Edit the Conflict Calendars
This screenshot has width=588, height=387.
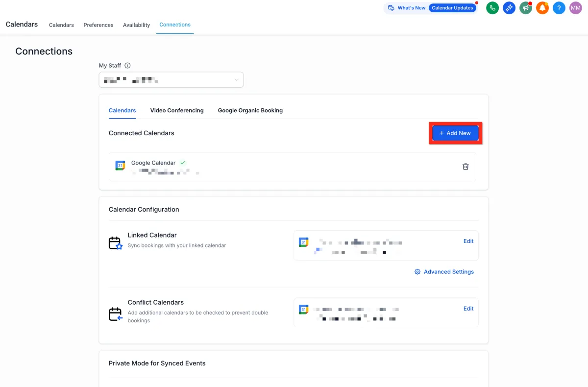click(x=468, y=309)
